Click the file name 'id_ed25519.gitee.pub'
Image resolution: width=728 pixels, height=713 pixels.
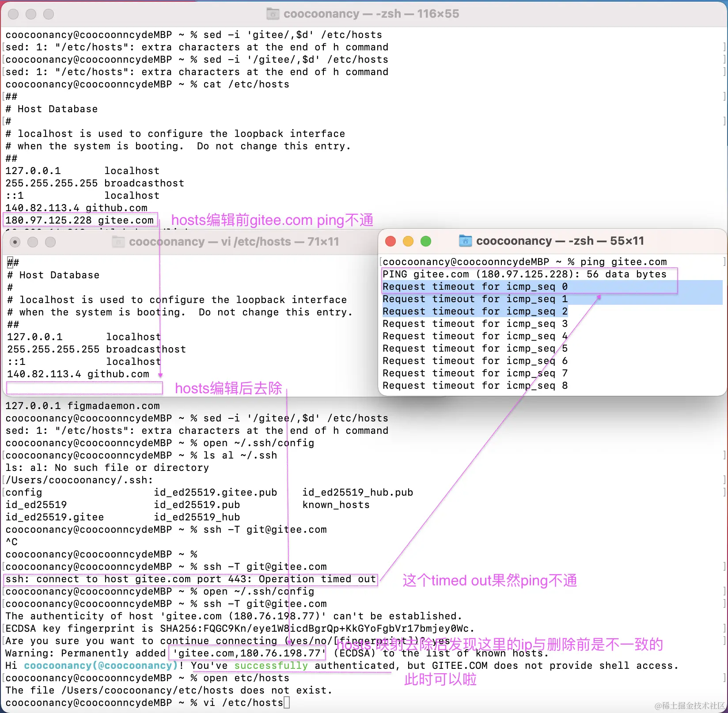[216, 493]
